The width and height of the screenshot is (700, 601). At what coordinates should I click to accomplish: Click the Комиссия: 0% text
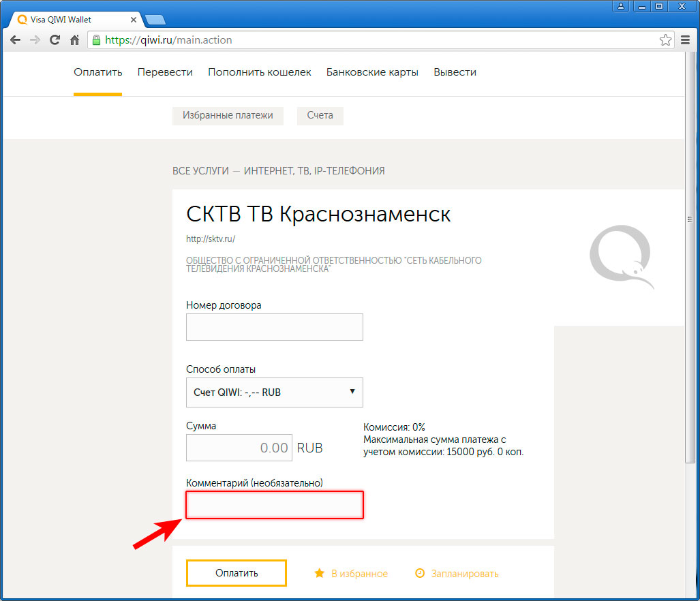(394, 427)
